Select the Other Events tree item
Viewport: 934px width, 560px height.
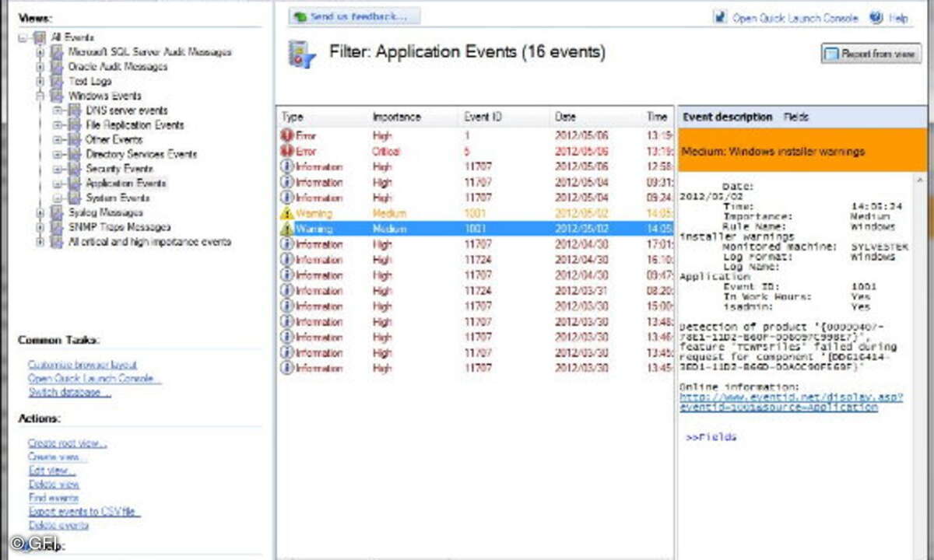(114, 139)
